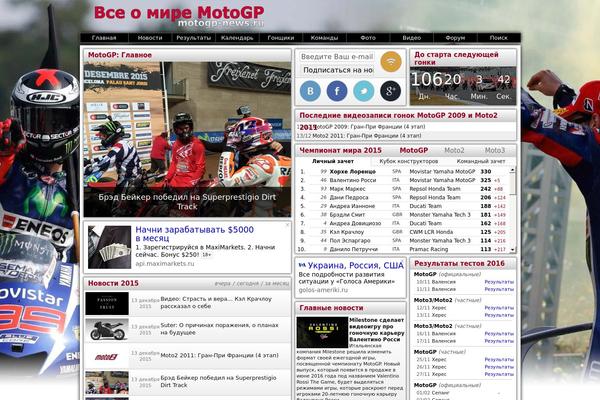Select rider Марк Маркес in standings
Image resolution: width=600 pixels, height=400 pixels.
point(347,189)
